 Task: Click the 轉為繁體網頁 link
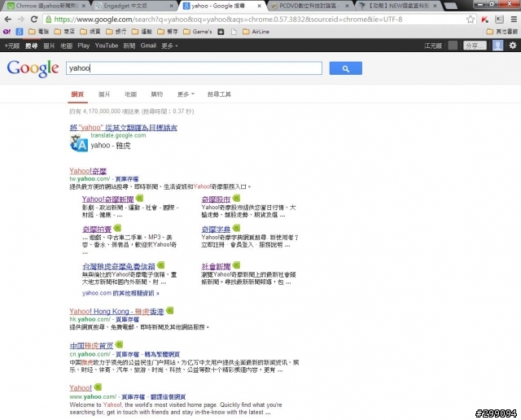pos(162,354)
